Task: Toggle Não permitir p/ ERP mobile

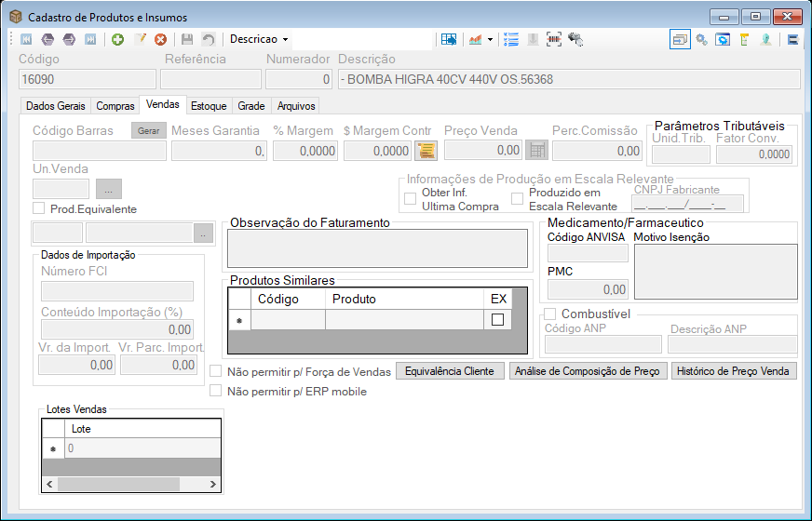Action: (215, 391)
